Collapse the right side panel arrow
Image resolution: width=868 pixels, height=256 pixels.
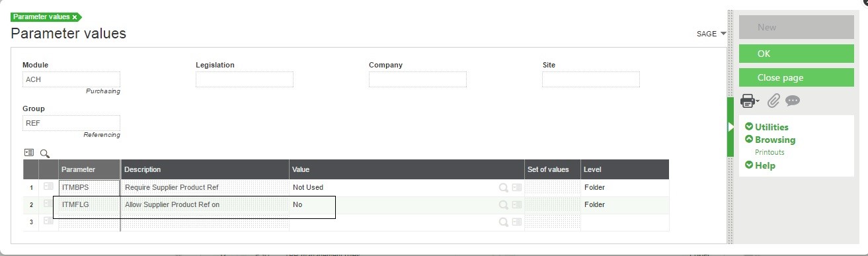coord(730,127)
